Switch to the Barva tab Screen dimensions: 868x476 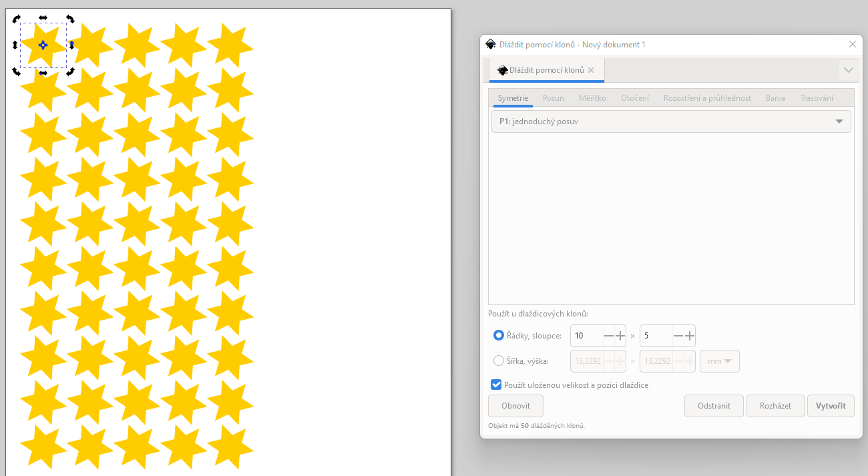pos(775,97)
